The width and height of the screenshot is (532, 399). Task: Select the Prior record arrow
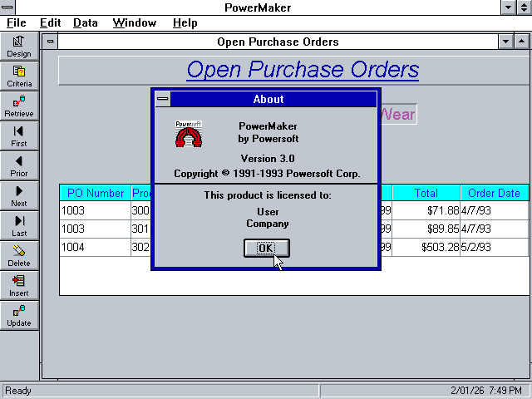[x=19, y=165]
